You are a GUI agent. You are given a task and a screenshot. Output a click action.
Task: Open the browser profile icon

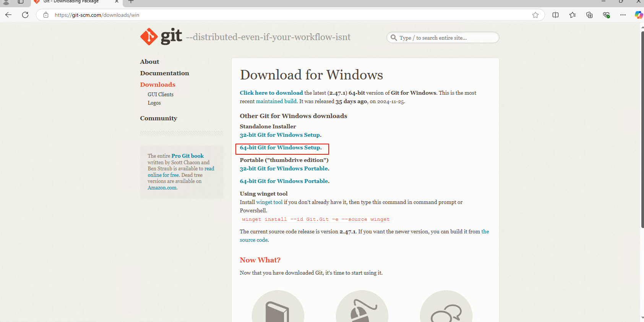6,2
